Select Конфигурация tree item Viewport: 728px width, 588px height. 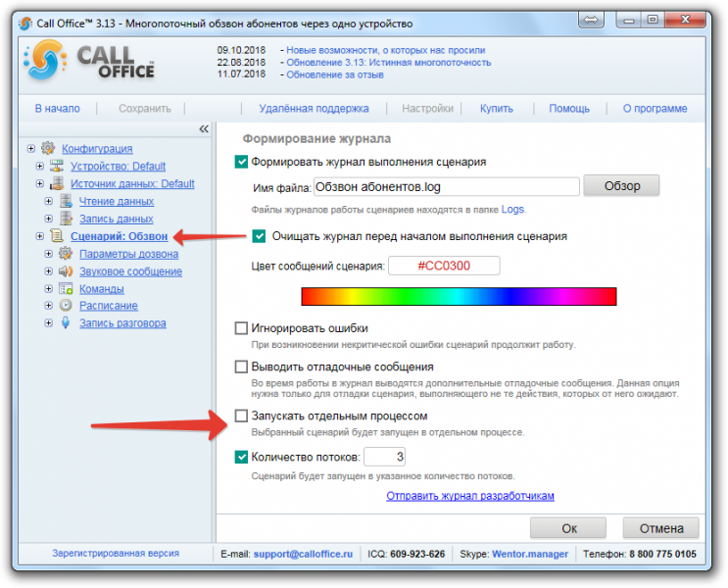coord(97,149)
